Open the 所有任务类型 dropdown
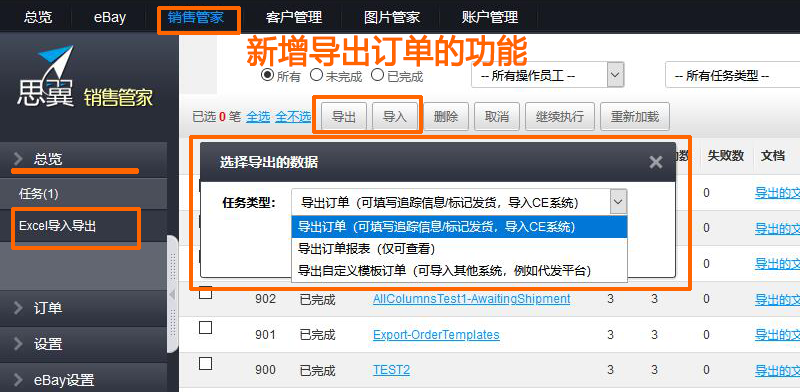This screenshot has width=800, height=392. 732,76
